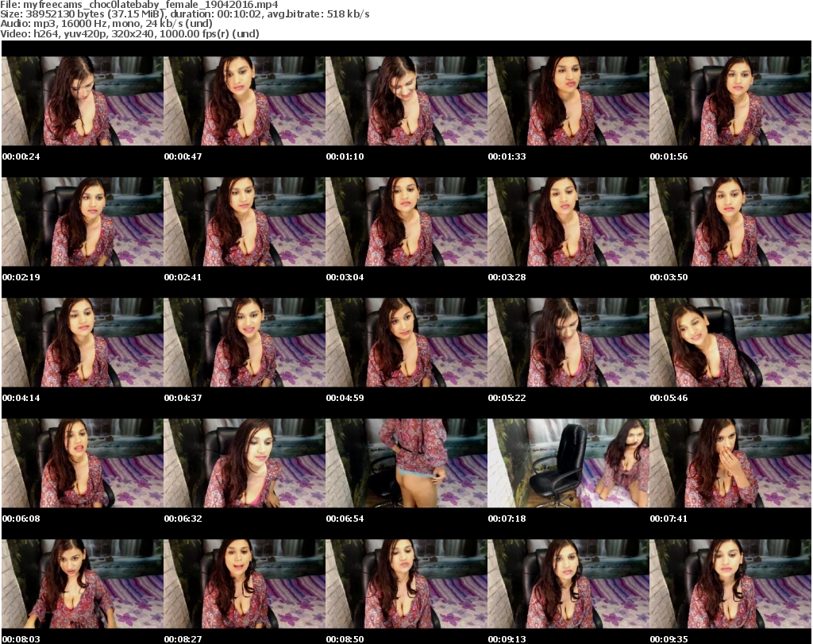Screen dimensions: 813x644
Task: Pick the frame above timestamp 00:06:08
Action: tap(83, 463)
